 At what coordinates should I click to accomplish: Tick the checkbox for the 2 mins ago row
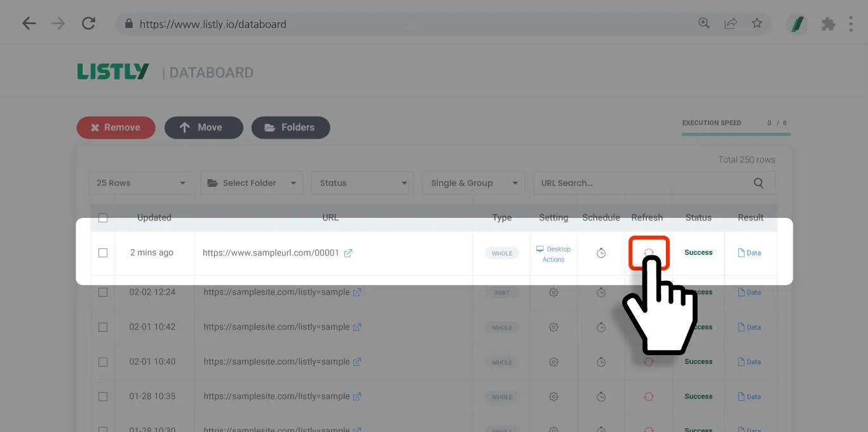point(103,253)
